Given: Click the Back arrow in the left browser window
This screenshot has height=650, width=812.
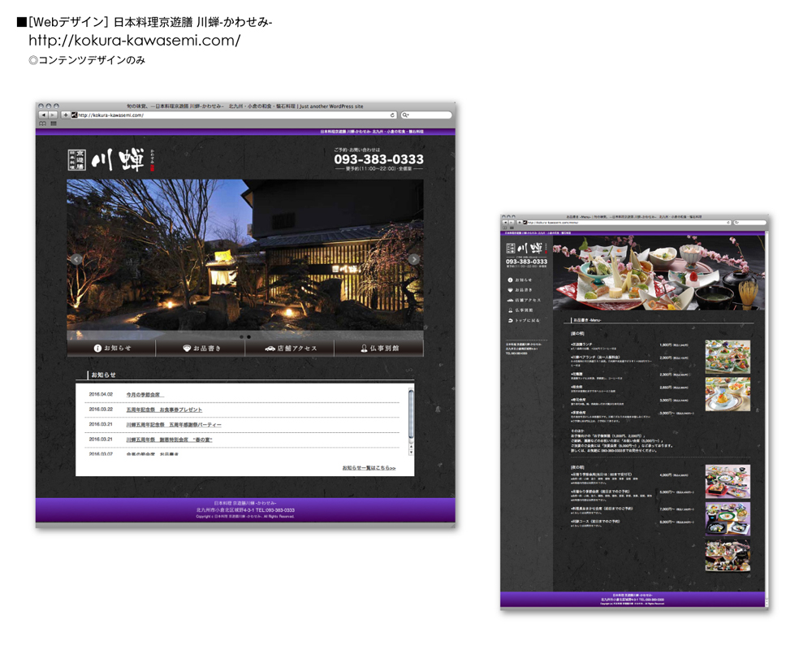Looking at the screenshot, I should click(44, 115).
